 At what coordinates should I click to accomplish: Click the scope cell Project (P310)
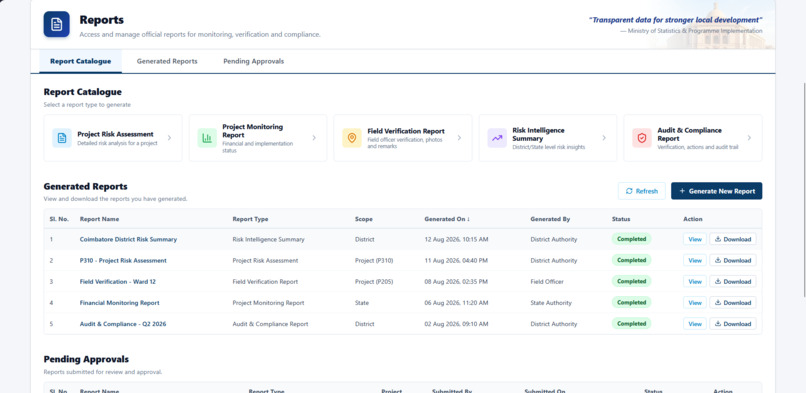pyautogui.click(x=374, y=260)
